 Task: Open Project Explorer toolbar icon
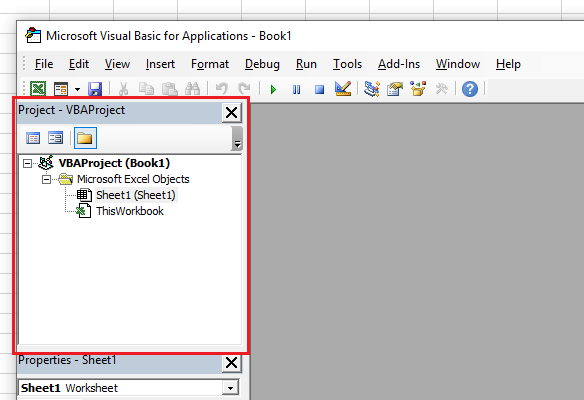tap(372, 89)
